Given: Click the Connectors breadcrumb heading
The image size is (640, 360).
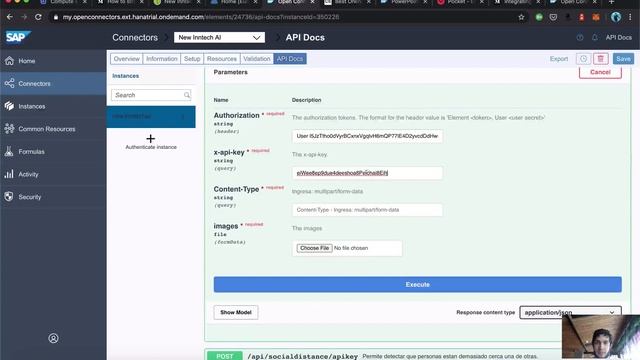Looking at the screenshot, I should (x=135, y=38).
